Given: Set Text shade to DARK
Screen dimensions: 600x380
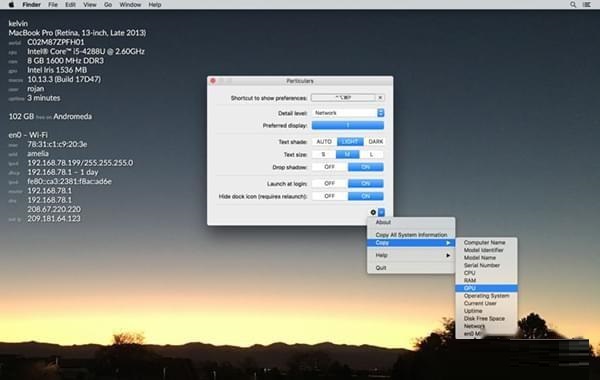Looking at the screenshot, I should (375, 142).
